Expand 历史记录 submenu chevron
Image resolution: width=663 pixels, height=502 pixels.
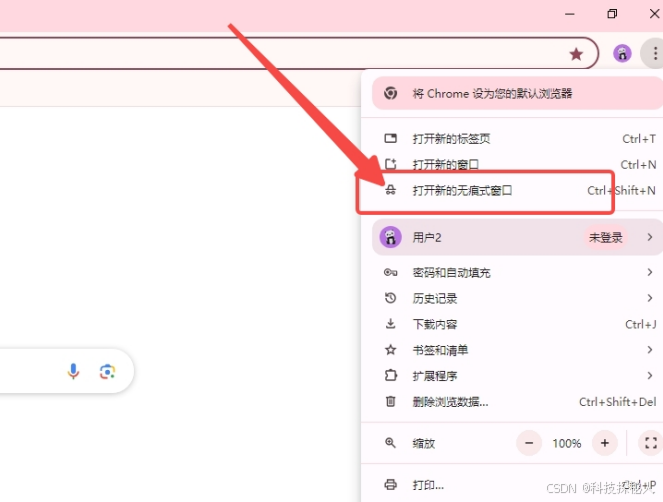pos(650,298)
